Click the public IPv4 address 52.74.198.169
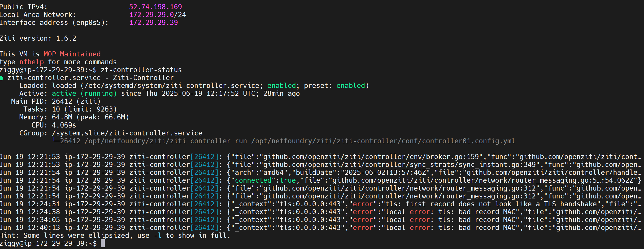The width and height of the screenshot is (644, 249). coord(156,7)
